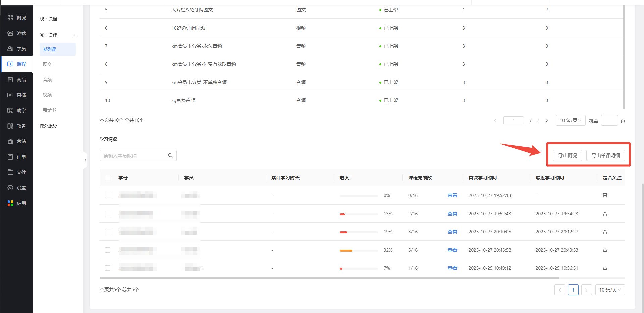Toggle the select-all checkbox in 学号 header

point(108,178)
